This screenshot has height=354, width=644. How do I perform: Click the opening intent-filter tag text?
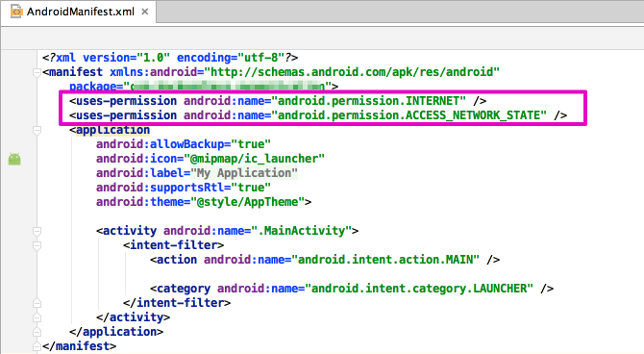[x=174, y=245]
